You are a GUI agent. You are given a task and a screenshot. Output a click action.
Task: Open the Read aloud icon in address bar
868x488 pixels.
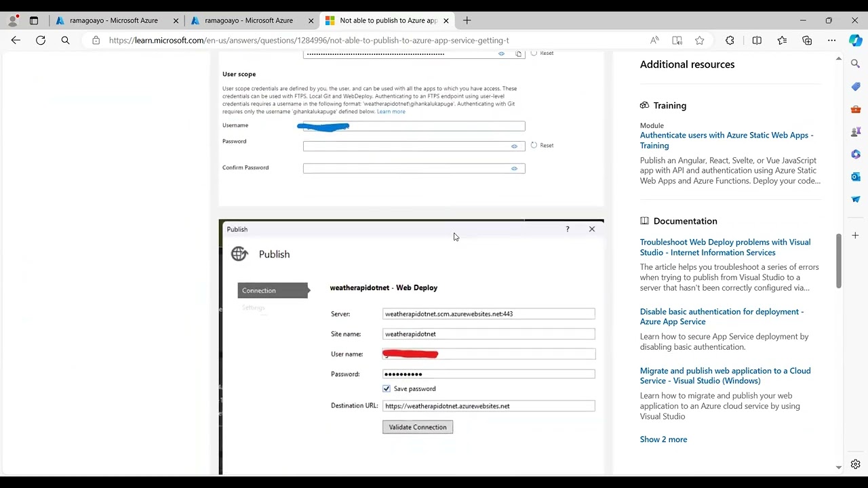(654, 41)
